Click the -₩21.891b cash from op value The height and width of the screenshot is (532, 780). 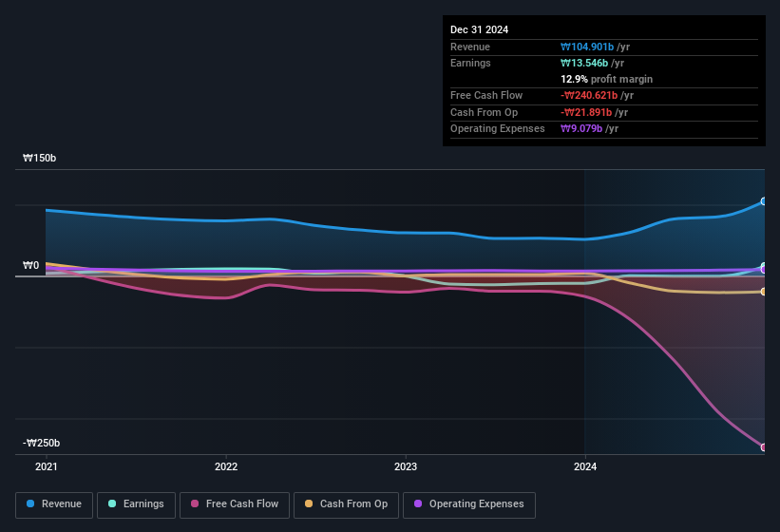pos(586,112)
